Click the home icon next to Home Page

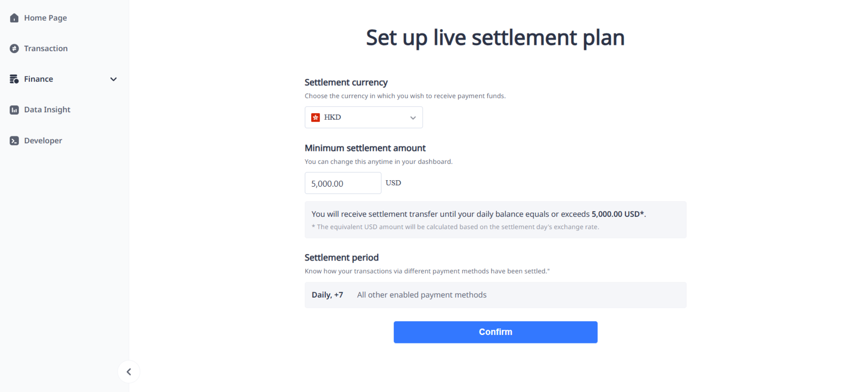click(x=14, y=17)
